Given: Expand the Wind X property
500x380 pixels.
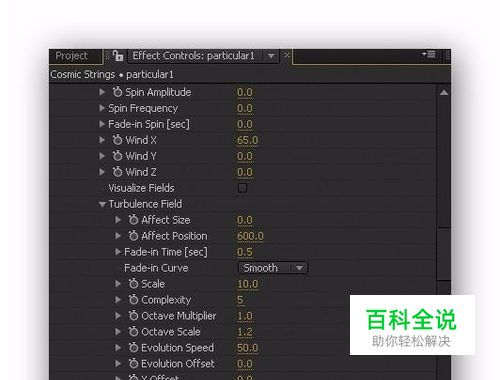Looking at the screenshot, I should click(102, 140).
